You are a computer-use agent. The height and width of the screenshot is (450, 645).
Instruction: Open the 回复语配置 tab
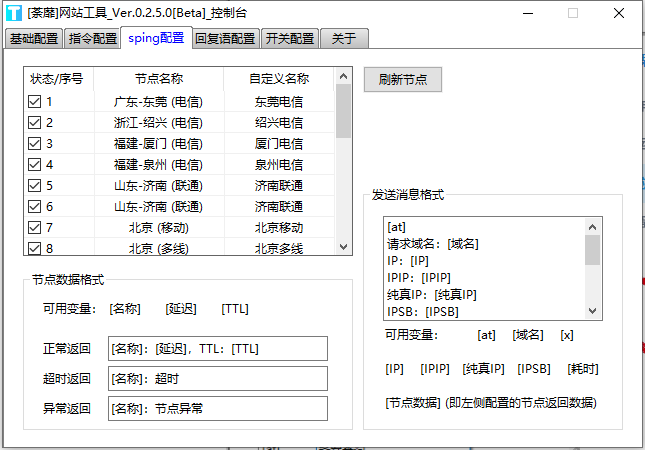click(226, 39)
